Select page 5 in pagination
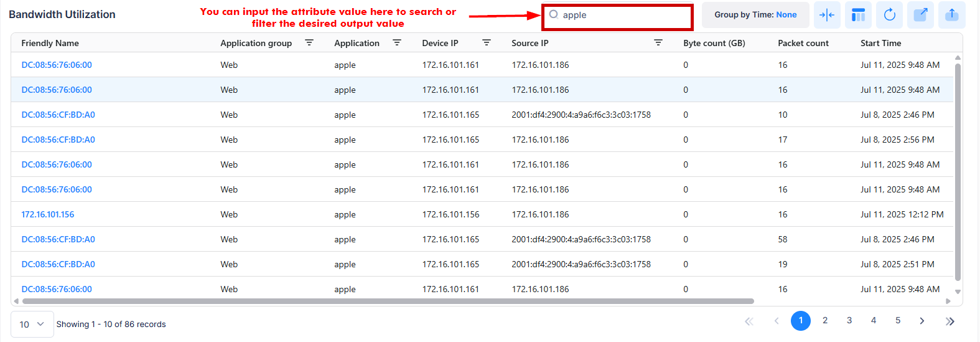980x342 pixels. coord(897,321)
